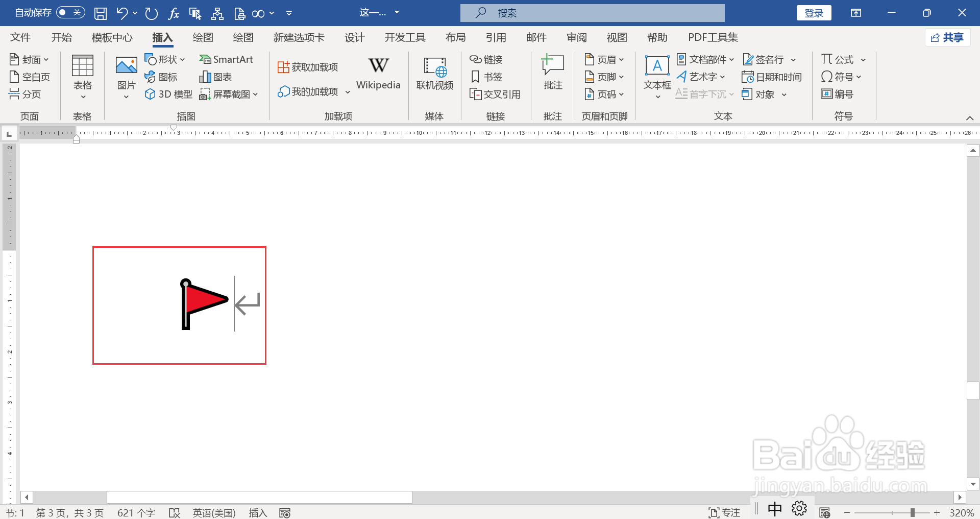Click the 文本框 text box button
The height and width of the screenshot is (519, 980).
point(657,77)
